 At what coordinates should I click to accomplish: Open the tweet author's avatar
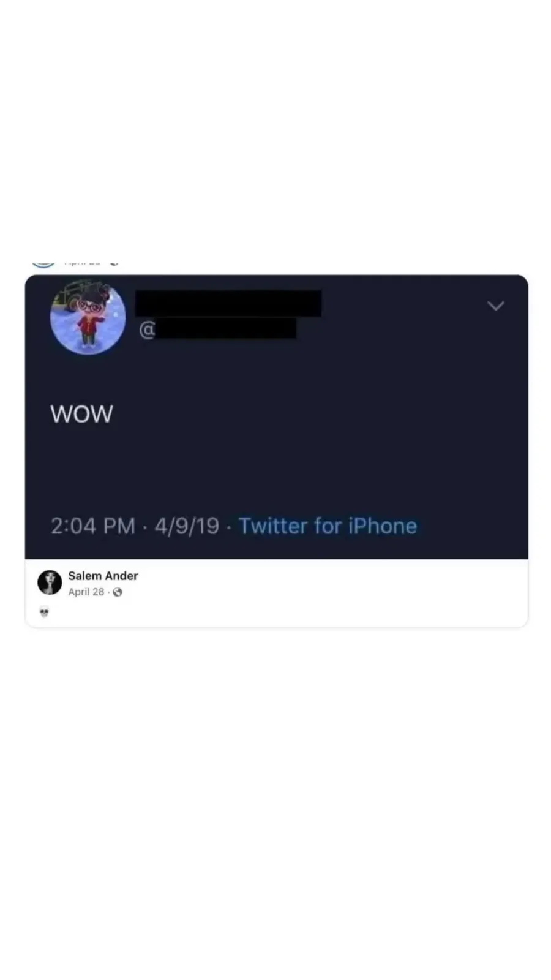click(88, 317)
